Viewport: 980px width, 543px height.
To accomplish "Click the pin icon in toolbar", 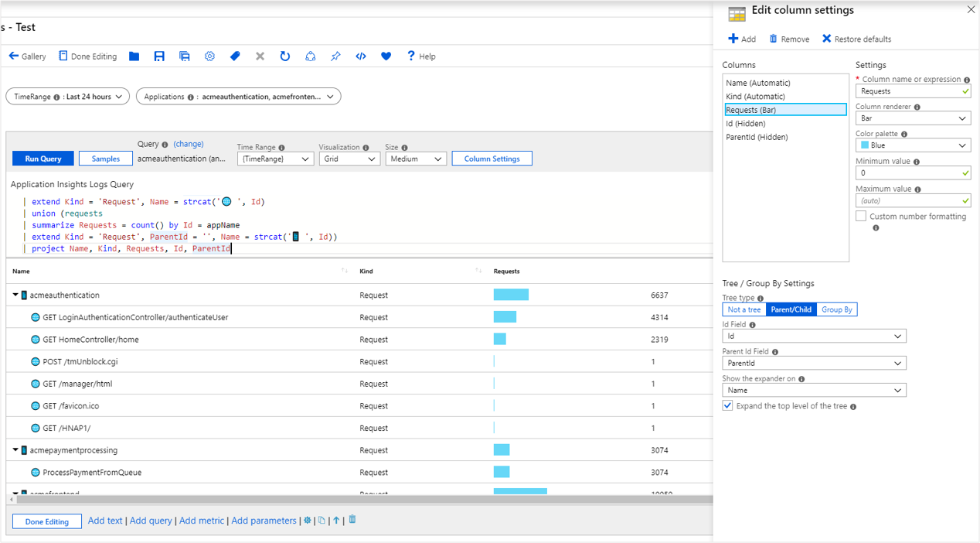I will point(335,56).
